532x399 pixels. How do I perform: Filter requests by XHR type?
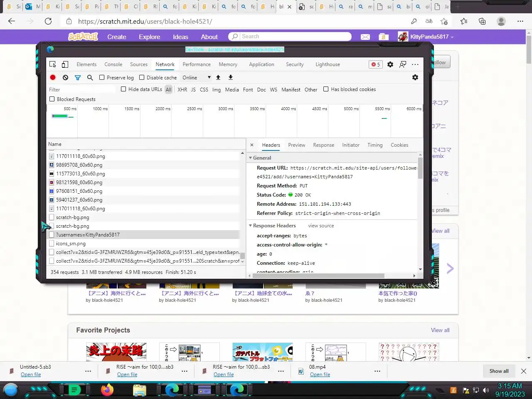coord(182,89)
